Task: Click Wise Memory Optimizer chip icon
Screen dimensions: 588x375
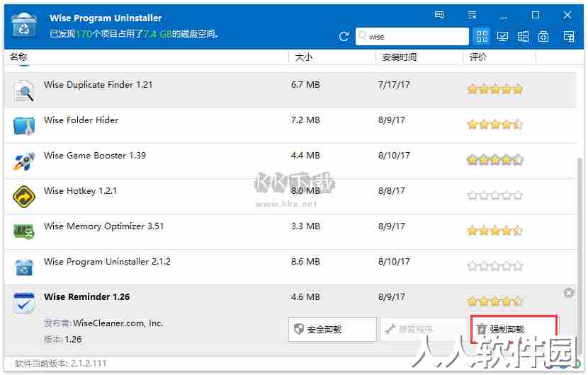Action: 23,231
